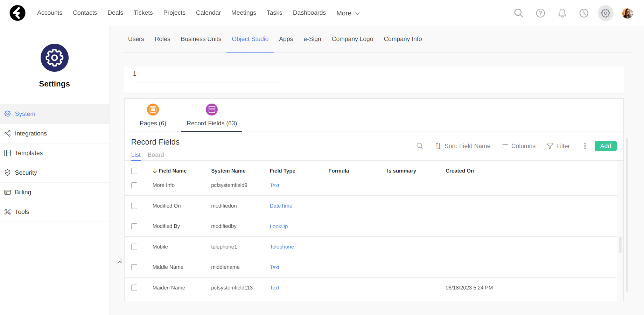Image resolution: width=644 pixels, height=315 pixels.
Task: Check the Modified By row checkbox
Action: click(134, 226)
